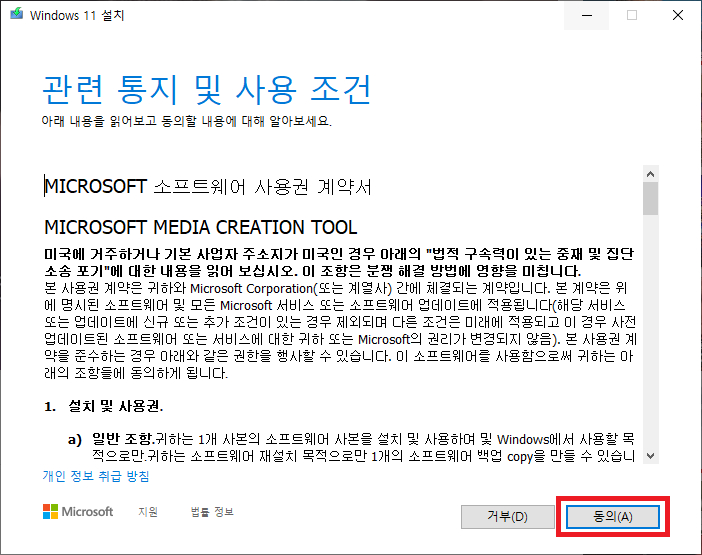Viewport: 702px width, 555px height.
Task: Open the 법률 정보 legal link
Action: tap(212, 512)
